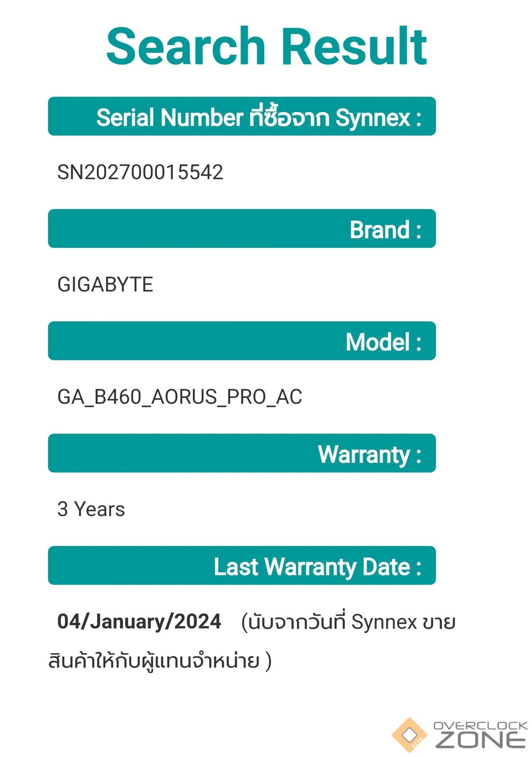Click the word Synnex in the Serial Number header
Screen dimensions: 532x757
click(373, 117)
